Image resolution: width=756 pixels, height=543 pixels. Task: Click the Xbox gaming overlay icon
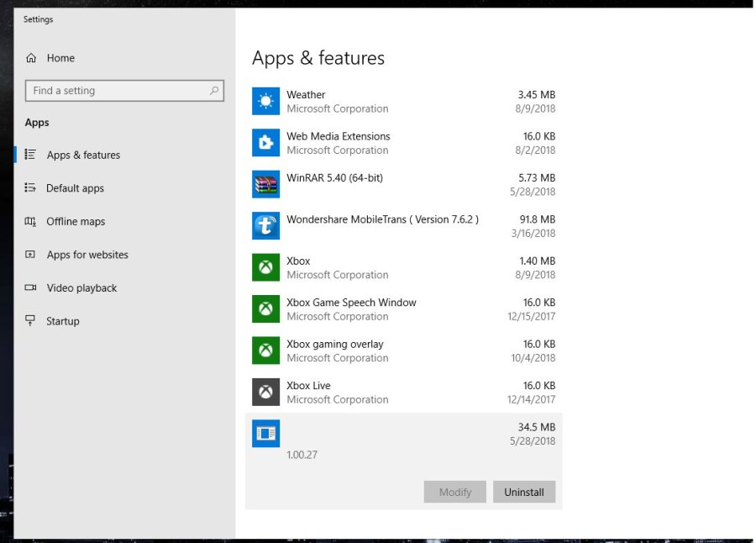265,351
